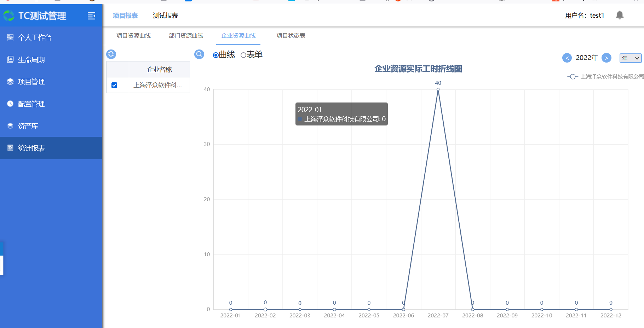The width and height of the screenshot is (644, 328).
Task: Select the 曲线 radio button
Action: [x=215, y=55]
